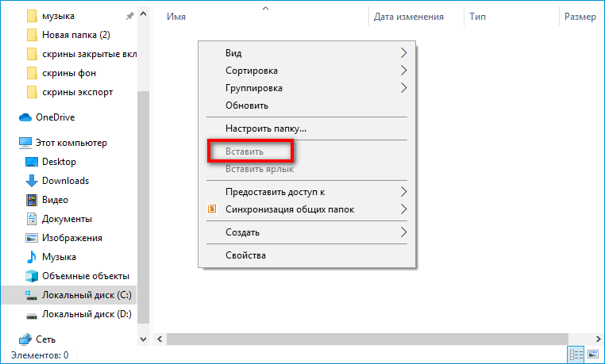Click the horizontal scrollbar thumb
This screenshot has height=364, width=605.
point(368,339)
